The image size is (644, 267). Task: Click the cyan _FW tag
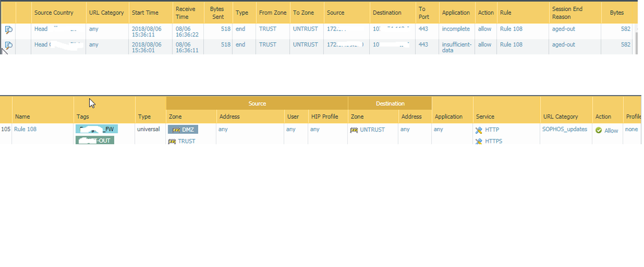[x=97, y=129]
